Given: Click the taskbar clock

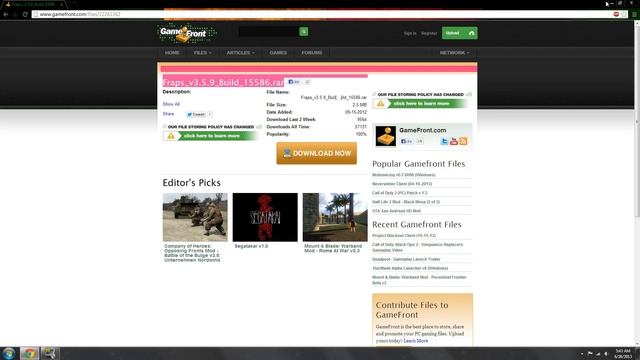Looking at the screenshot, I should coord(623,354).
